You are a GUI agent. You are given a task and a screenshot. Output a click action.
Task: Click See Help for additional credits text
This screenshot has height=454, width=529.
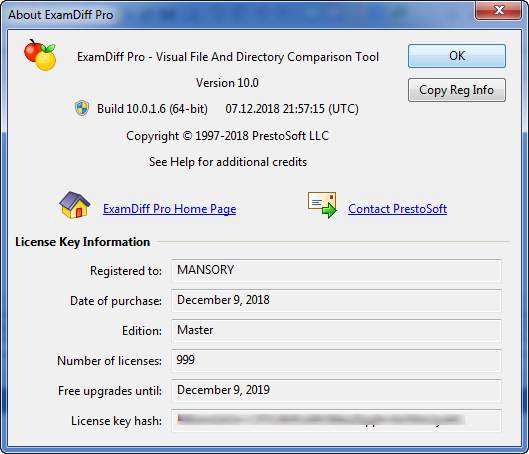tap(228, 162)
